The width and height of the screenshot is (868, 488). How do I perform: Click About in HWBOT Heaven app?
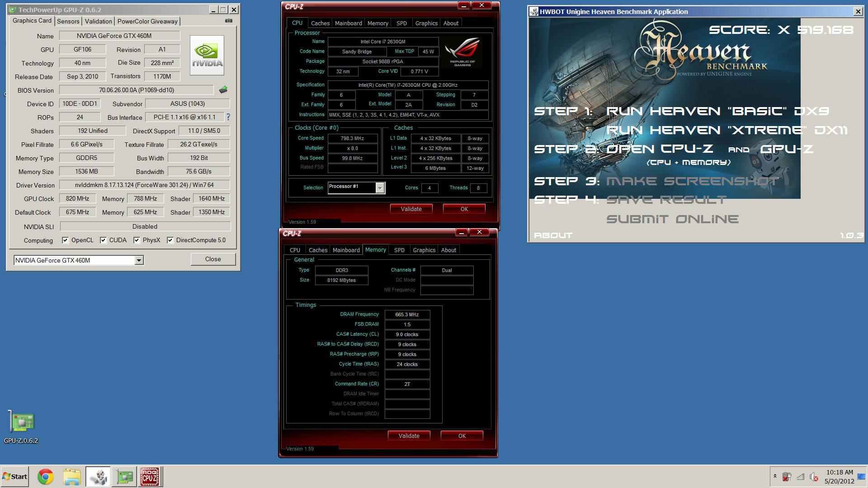click(553, 235)
